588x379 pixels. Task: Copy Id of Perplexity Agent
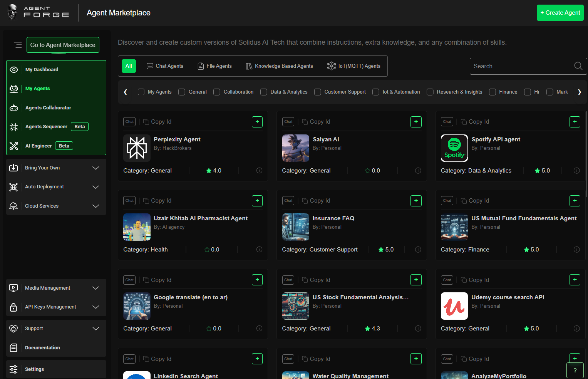tap(157, 122)
